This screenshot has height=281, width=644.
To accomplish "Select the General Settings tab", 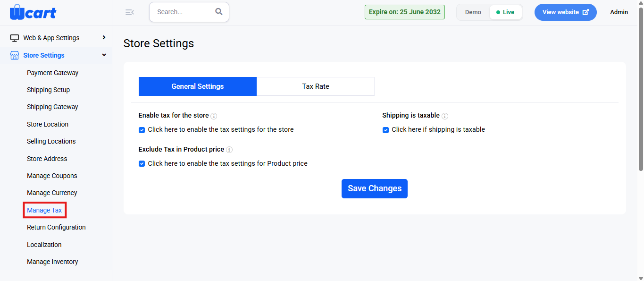I will tap(198, 86).
